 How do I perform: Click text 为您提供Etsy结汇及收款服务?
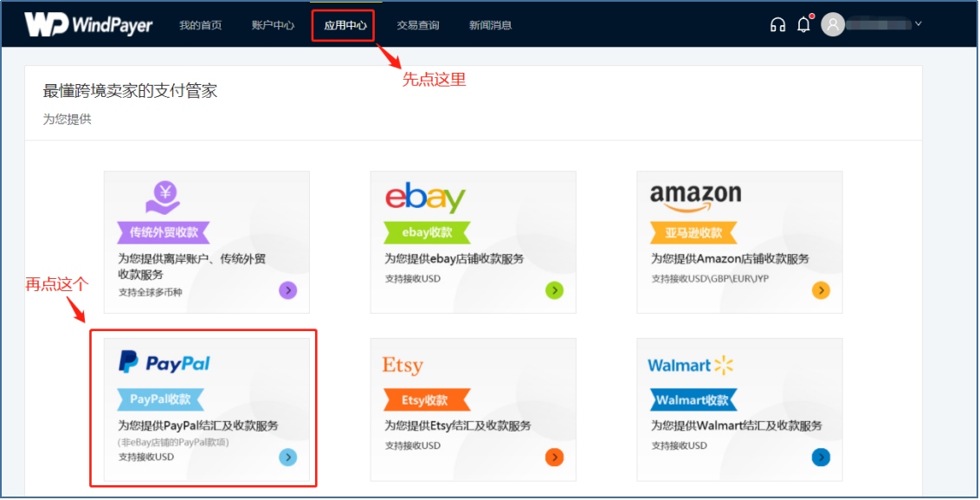[x=457, y=425]
